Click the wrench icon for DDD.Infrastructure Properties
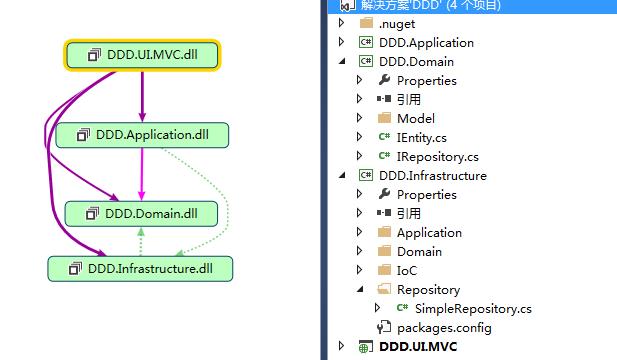Screen dimensions: 617x360 [384, 194]
